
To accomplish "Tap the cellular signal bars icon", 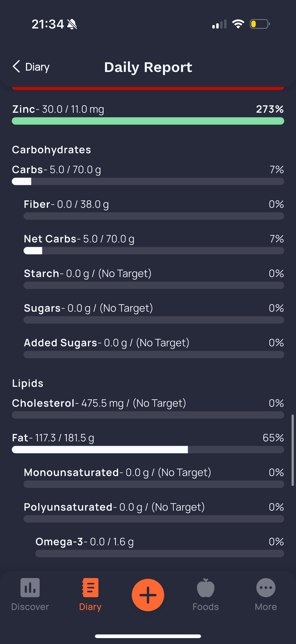I will pyautogui.click(x=219, y=24).
